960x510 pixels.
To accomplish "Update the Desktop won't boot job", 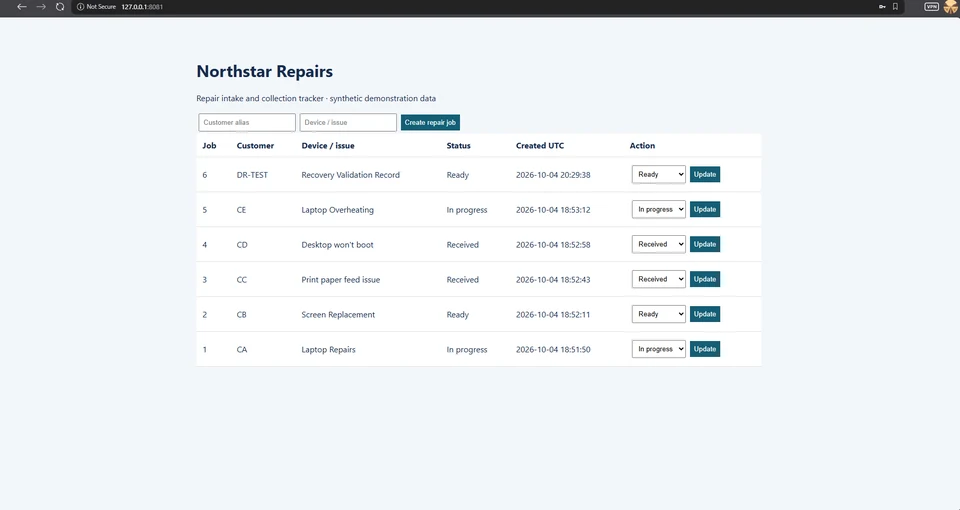I will [705, 244].
